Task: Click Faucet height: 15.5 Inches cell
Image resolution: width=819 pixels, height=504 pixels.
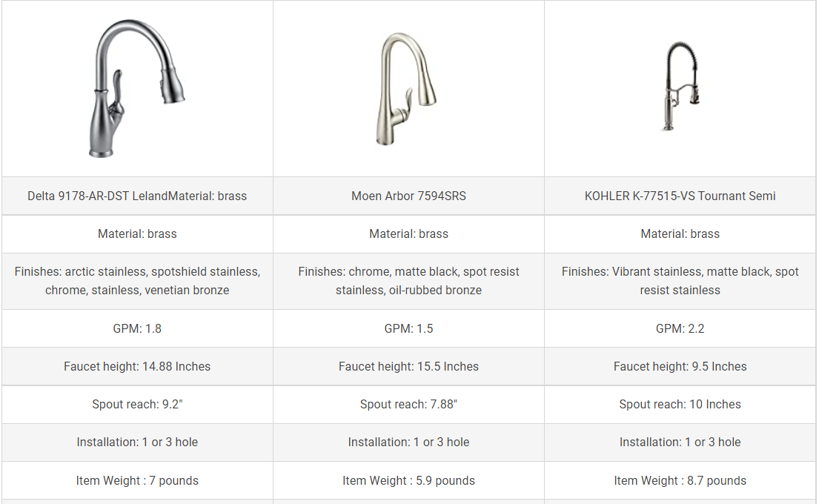Action: pos(408,367)
